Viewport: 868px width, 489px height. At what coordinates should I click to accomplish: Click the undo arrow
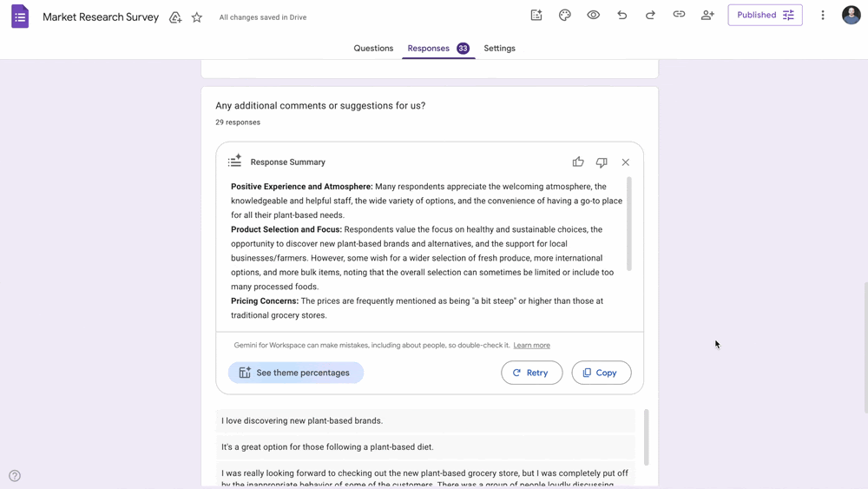tap(622, 15)
